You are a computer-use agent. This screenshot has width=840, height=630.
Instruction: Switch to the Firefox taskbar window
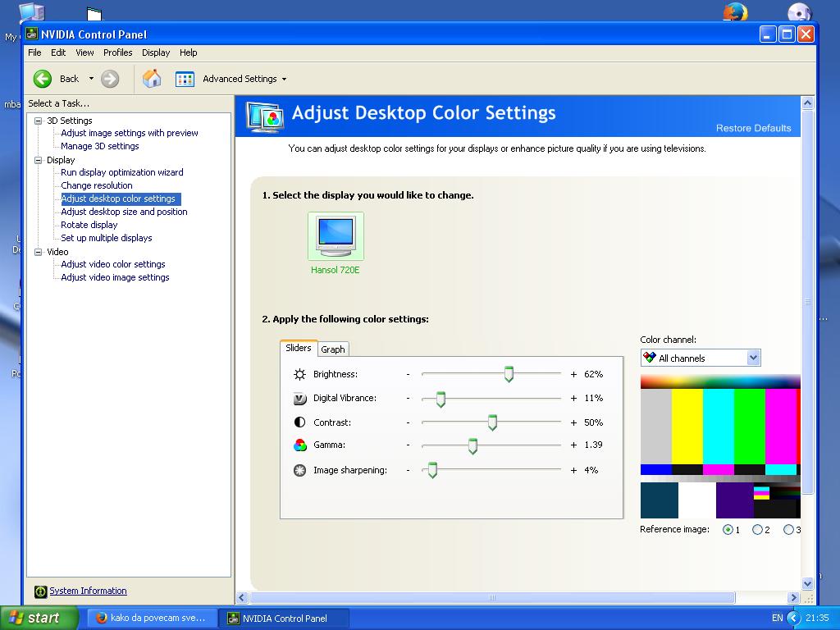[x=152, y=619]
